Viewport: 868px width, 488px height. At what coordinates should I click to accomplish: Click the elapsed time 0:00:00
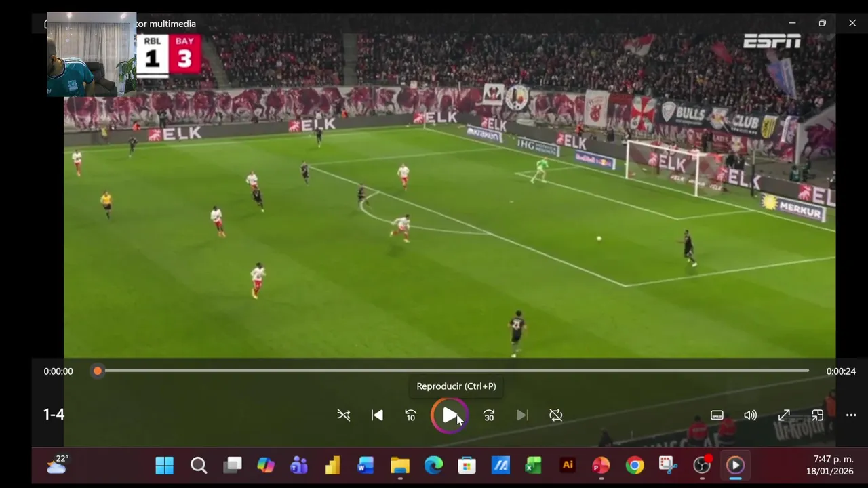58,371
